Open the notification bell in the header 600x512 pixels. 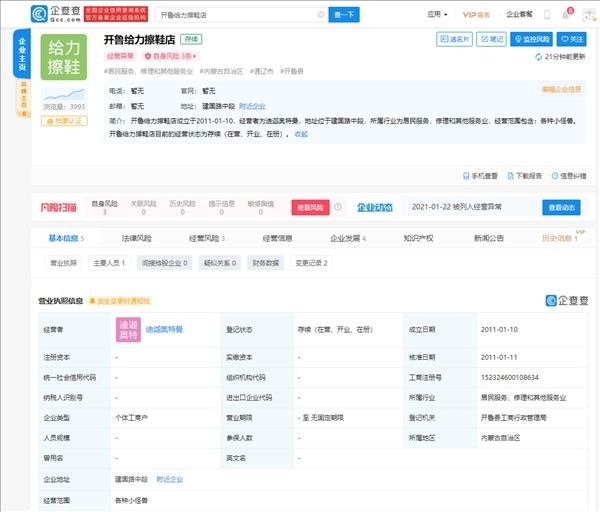click(570, 15)
